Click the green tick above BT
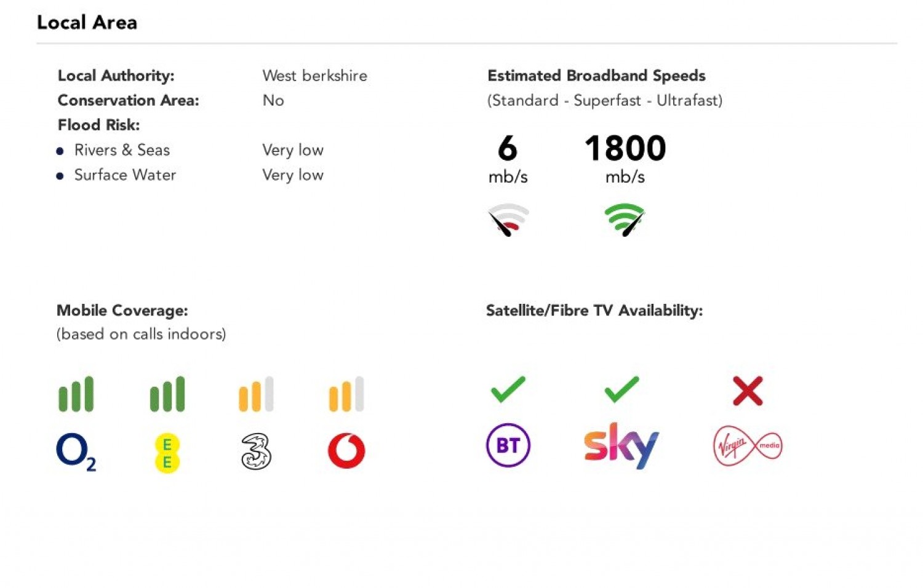Image resolution: width=923 pixels, height=588 pixels. [x=508, y=389]
